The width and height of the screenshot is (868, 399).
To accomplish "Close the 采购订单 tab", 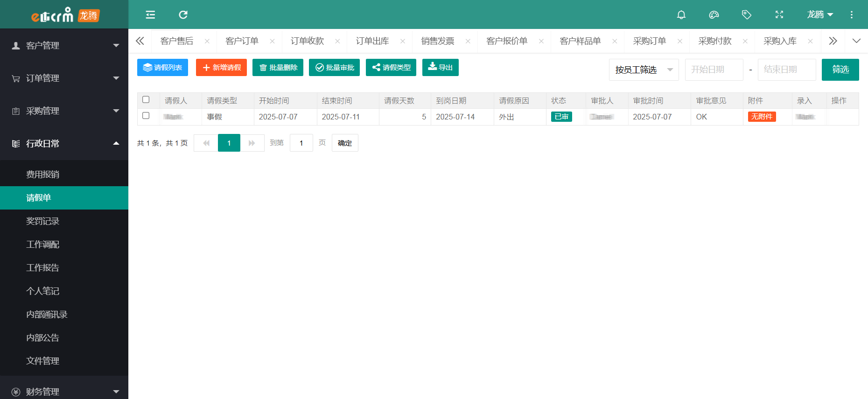I will 680,41.
